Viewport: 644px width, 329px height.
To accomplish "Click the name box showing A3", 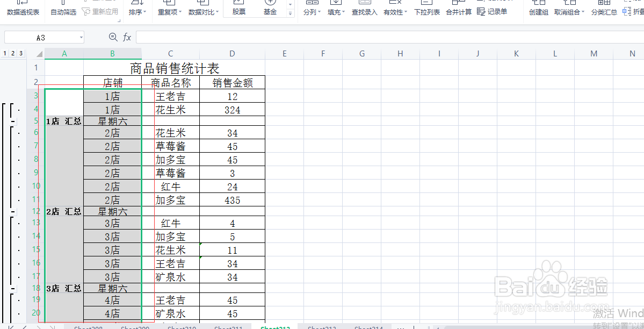I will tap(41, 38).
